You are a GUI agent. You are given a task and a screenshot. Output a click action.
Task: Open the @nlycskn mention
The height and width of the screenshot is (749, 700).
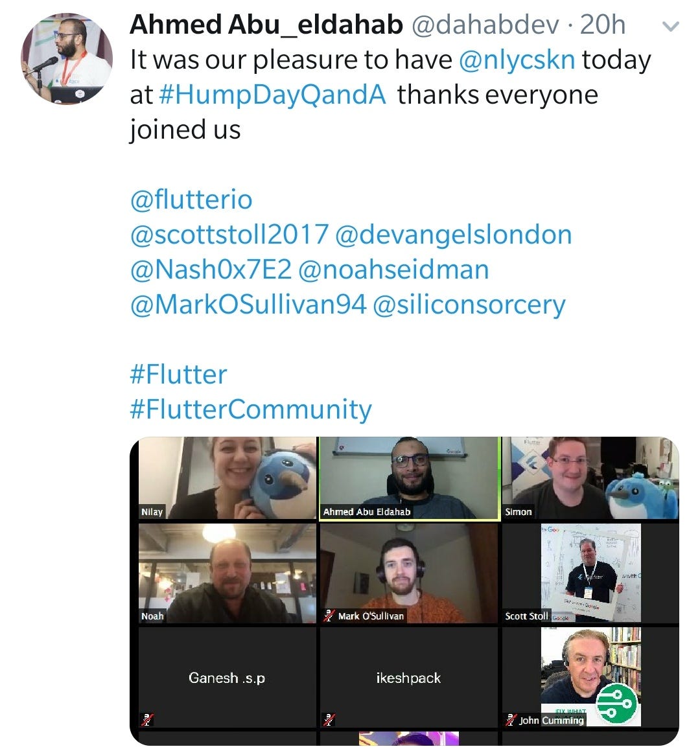[517, 60]
